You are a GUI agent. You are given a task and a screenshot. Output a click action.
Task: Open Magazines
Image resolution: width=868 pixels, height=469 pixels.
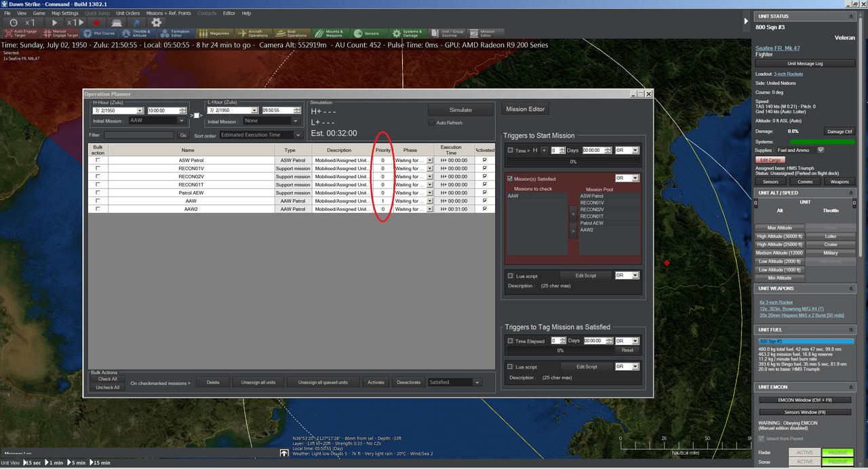pos(215,33)
